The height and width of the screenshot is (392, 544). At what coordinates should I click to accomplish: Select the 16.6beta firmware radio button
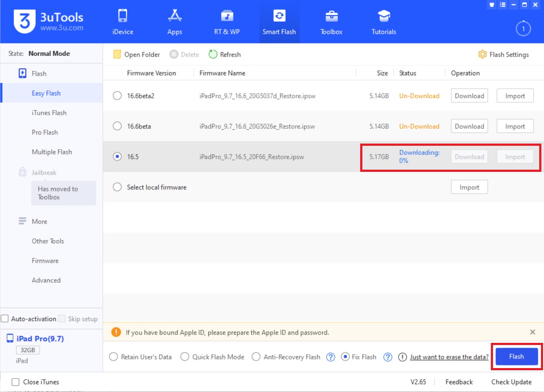tap(117, 126)
